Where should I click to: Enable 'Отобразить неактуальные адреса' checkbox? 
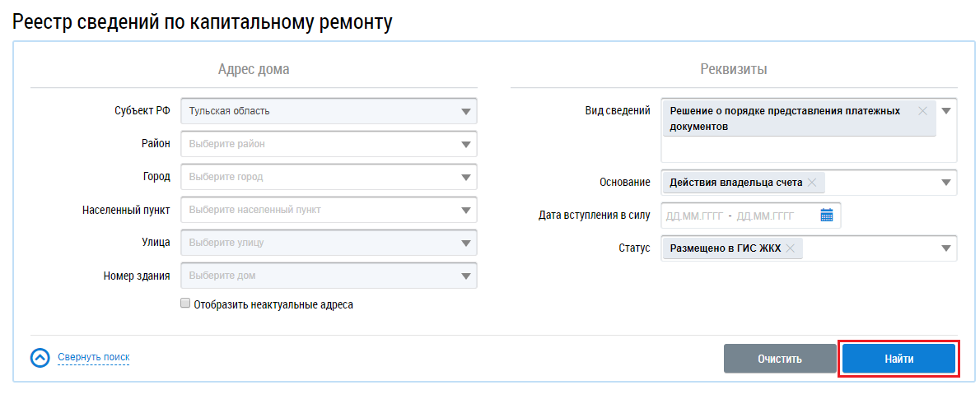[185, 304]
